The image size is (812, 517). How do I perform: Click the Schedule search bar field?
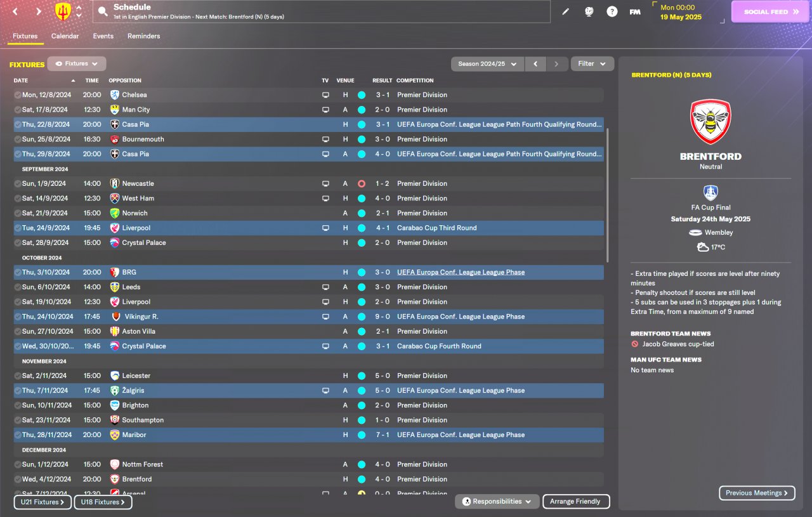[x=321, y=11]
